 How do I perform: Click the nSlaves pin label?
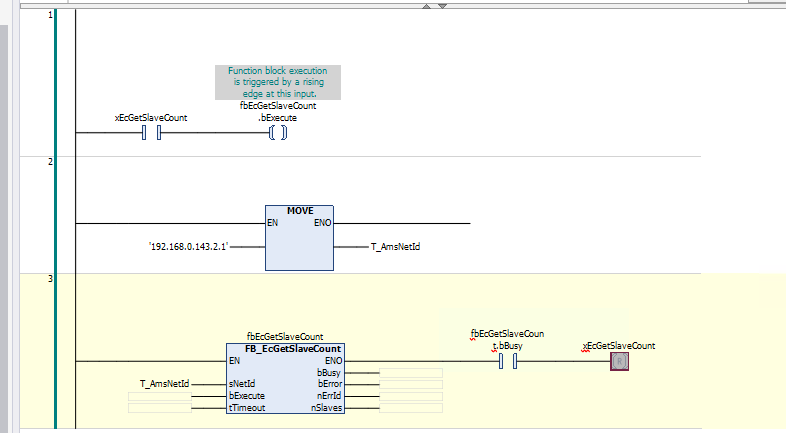click(326, 408)
